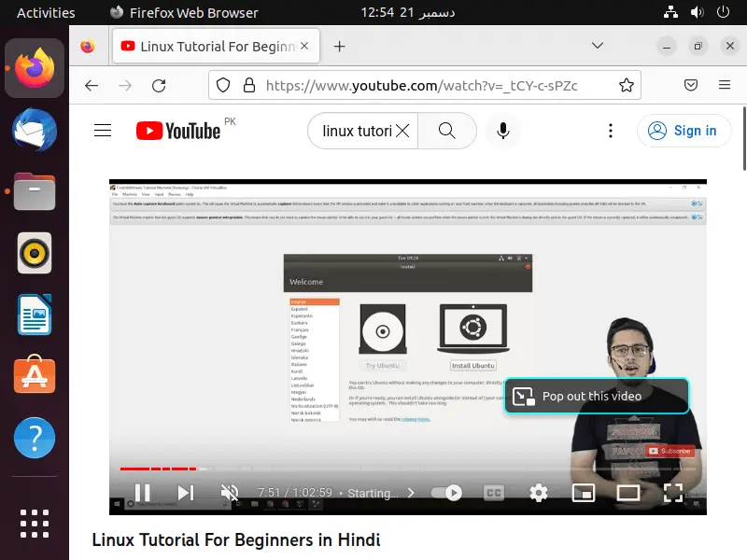Select the Linux Tutorial For Beginners tab
This screenshot has height=560, width=747.
pyautogui.click(x=216, y=46)
